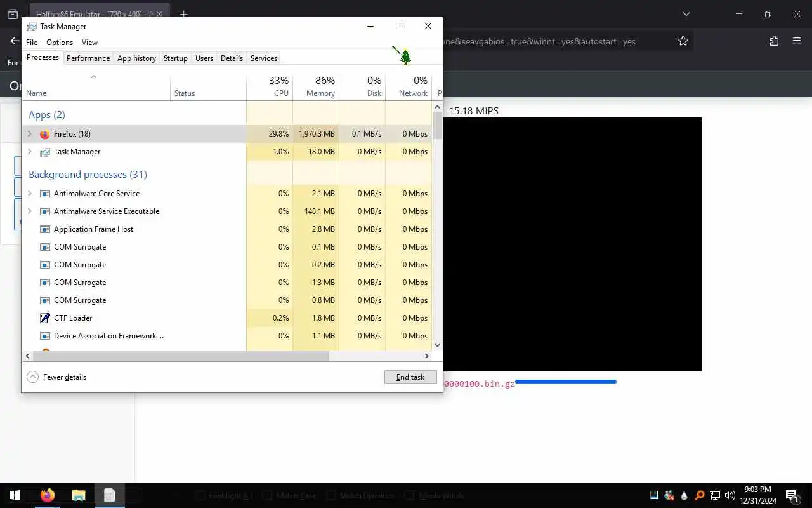812x508 pixels.
Task: Click the Firefox address bar URL
Action: coord(539,41)
